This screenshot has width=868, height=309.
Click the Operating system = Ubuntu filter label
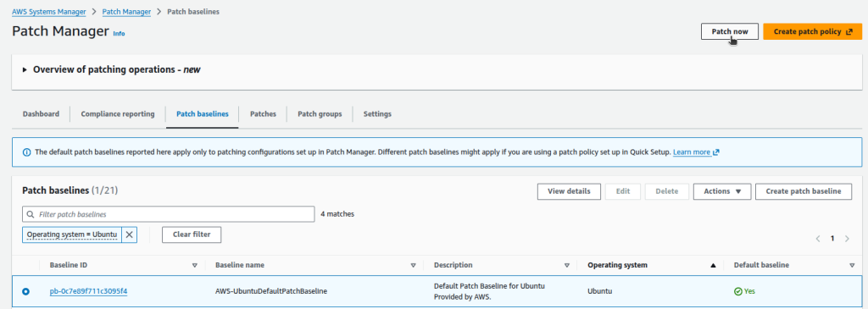(72, 235)
